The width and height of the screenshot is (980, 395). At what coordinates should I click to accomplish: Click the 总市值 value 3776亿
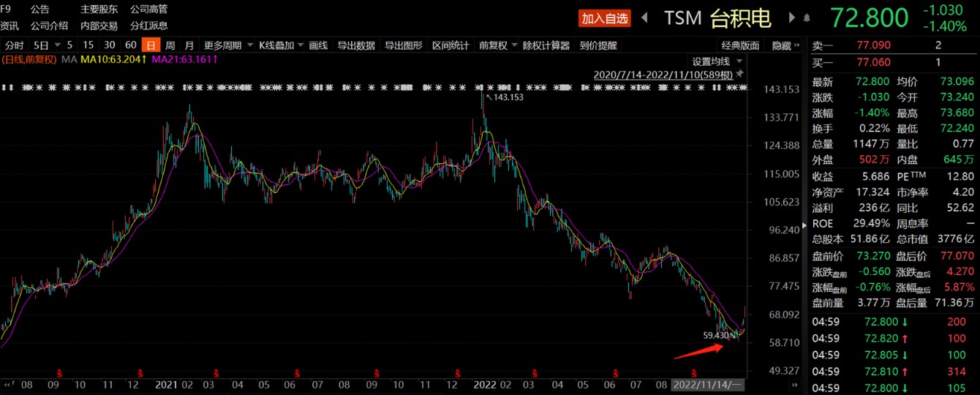pyautogui.click(x=956, y=238)
